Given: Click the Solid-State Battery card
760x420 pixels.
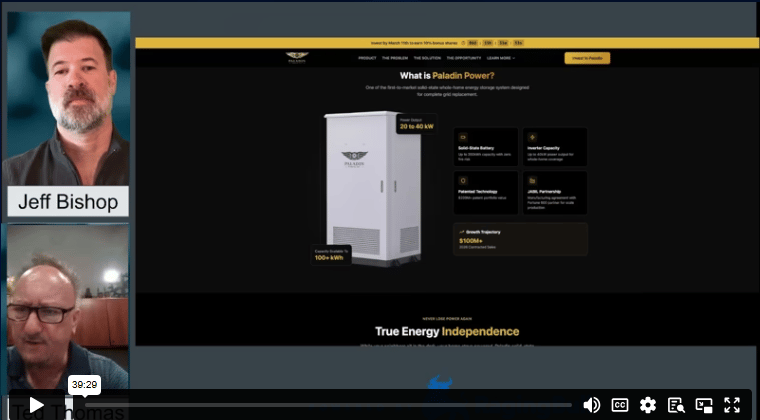Looking at the screenshot, I should click(486, 147).
